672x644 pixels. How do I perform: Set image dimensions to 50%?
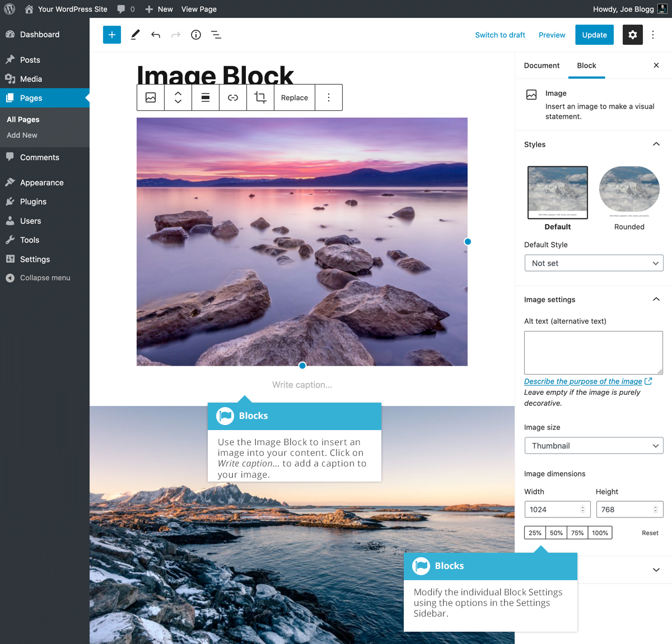[x=556, y=533]
